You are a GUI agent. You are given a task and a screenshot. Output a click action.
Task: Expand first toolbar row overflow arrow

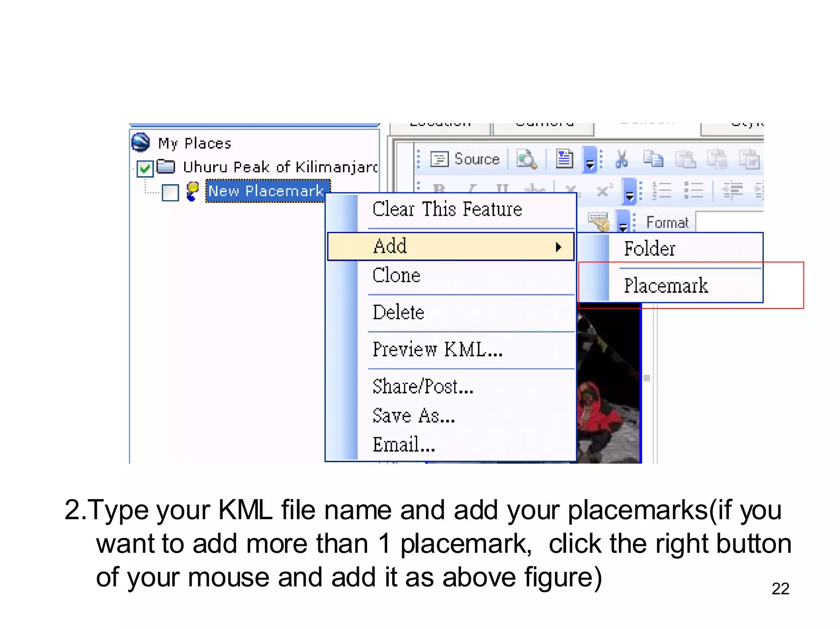pos(590,160)
